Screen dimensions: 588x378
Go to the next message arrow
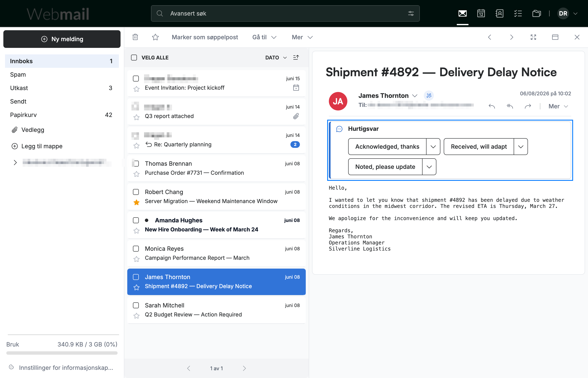tap(511, 37)
